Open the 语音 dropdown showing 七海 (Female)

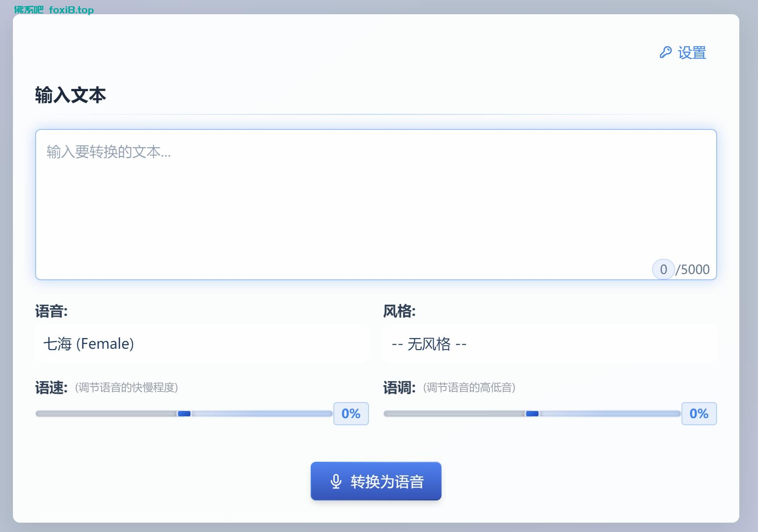click(201, 343)
